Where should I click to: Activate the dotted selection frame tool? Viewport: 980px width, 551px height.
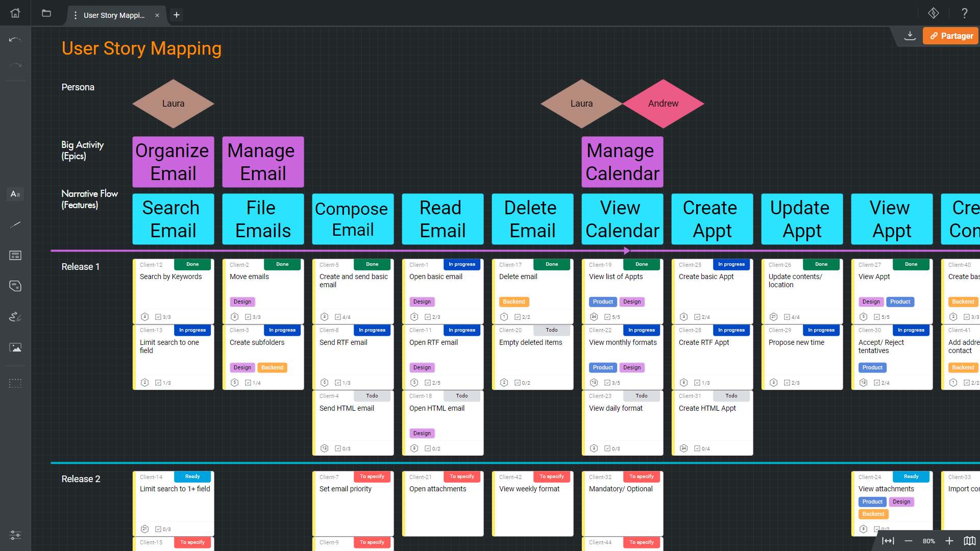(15, 383)
